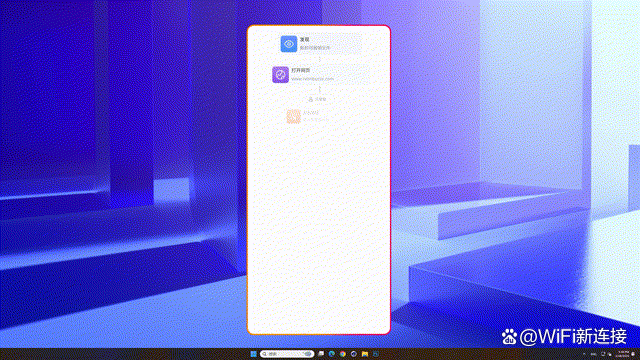Image resolution: width=640 pixels, height=360 pixels.
Task: Expand the system tray hidden icons chevron
Action: 584,354
